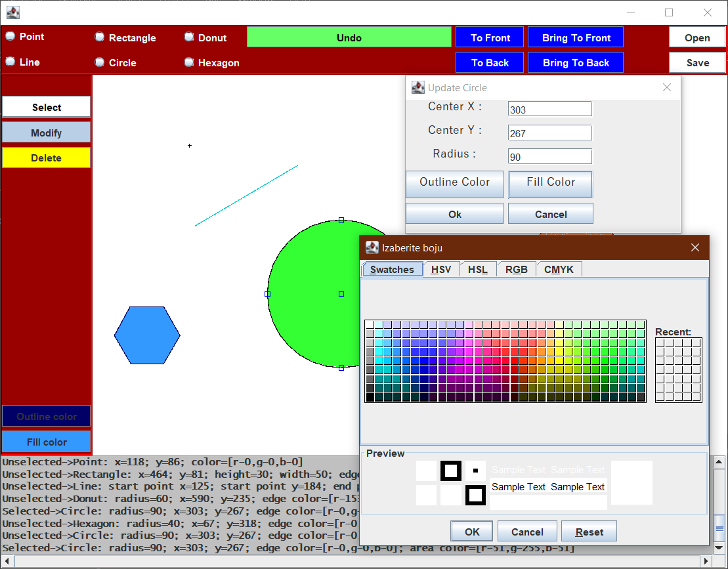The height and width of the screenshot is (569, 728).
Task: Click the Modify button in sidebar
Action: pos(47,133)
